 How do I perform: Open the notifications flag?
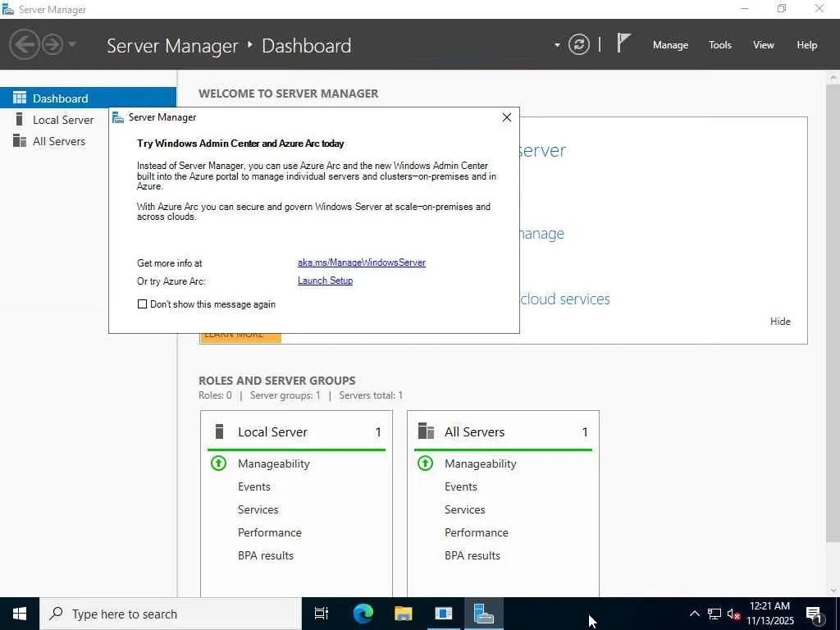[623, 43]
